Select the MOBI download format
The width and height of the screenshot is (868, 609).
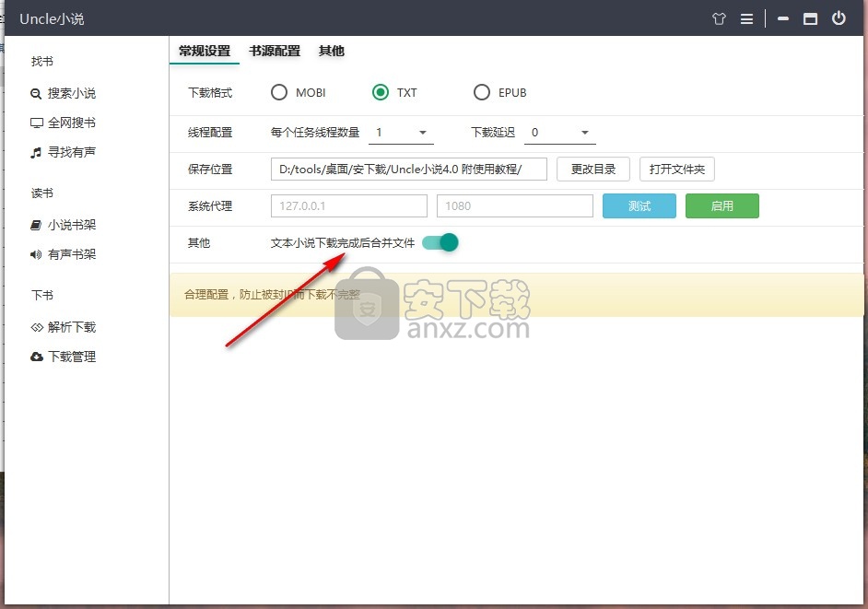[x=279, y=92]
